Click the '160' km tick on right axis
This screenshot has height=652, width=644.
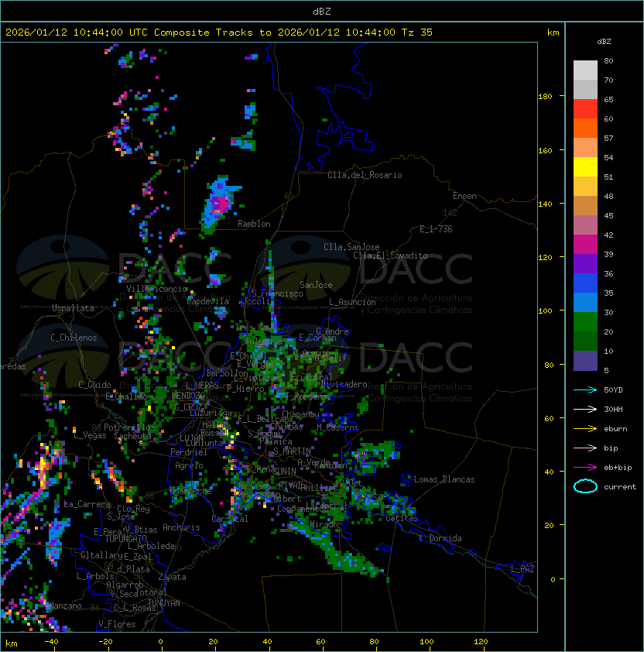(545, 150)
